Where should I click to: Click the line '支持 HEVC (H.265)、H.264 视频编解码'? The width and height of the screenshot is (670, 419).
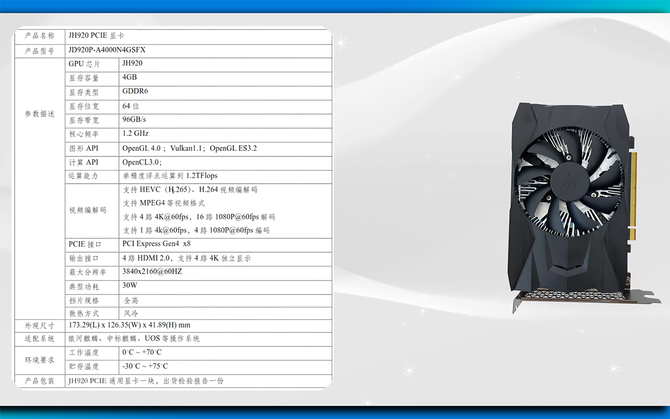click(x=190, y=190)
